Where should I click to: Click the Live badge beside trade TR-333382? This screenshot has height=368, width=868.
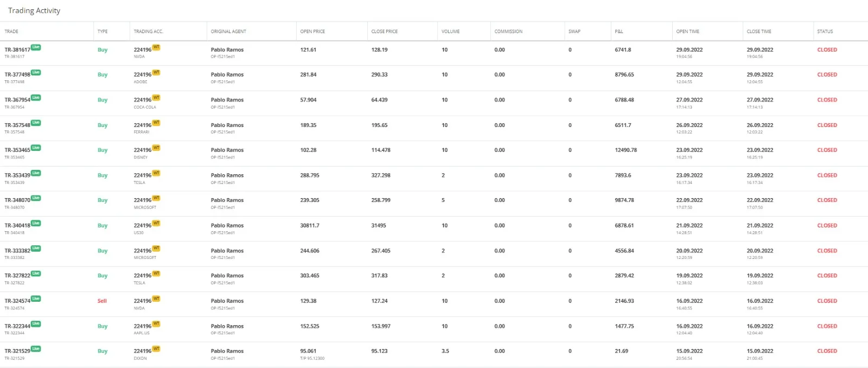(x=36, y=249)
